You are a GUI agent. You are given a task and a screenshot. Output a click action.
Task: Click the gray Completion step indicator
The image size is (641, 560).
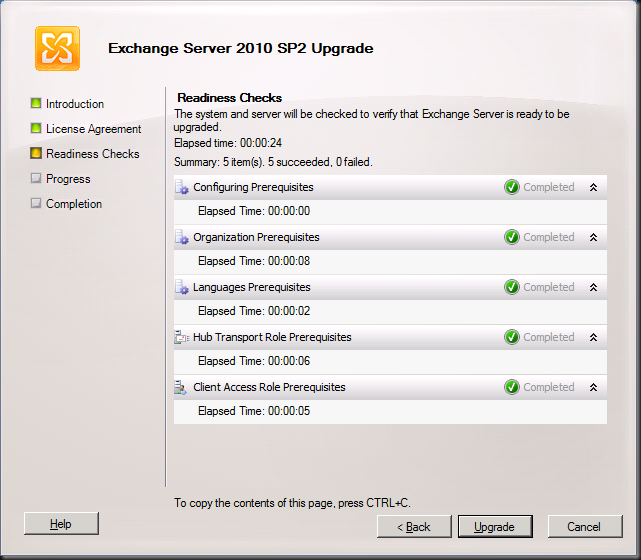pos(36,203)
